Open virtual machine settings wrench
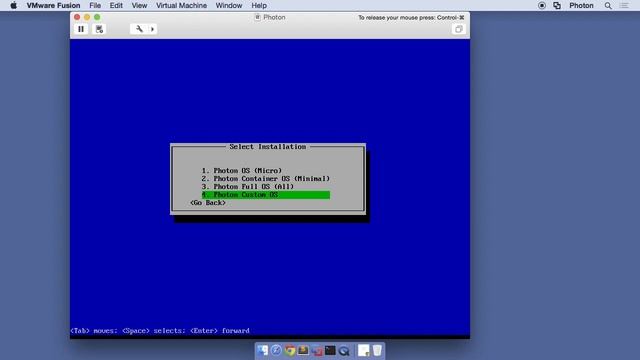Viewport: 640px width, 360px height. [x=139, y=29]
